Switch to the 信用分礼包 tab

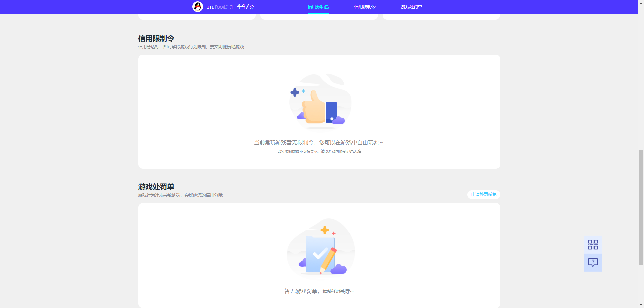point(318,7)
